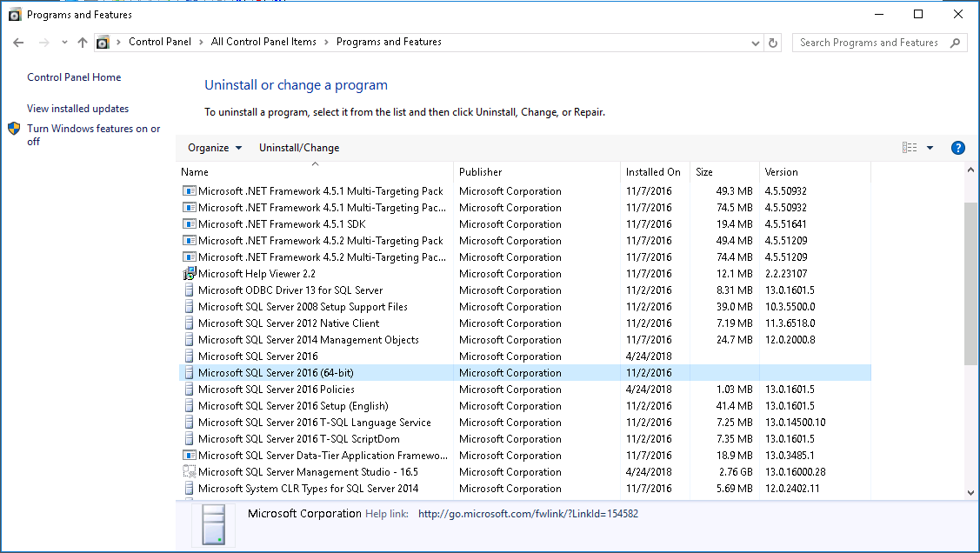Click the Windows features shield icon
This screenshot has width=980, height=553.
point(15,129)
